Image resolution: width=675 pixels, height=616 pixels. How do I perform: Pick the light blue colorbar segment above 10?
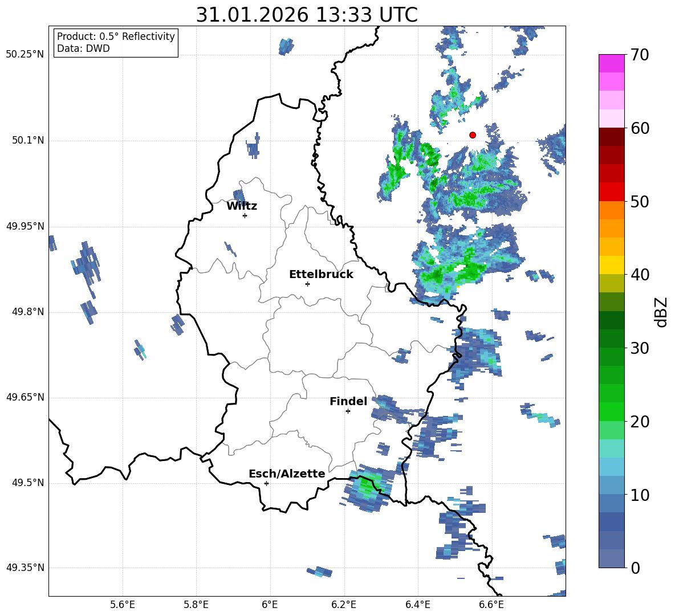pos(611,485)
